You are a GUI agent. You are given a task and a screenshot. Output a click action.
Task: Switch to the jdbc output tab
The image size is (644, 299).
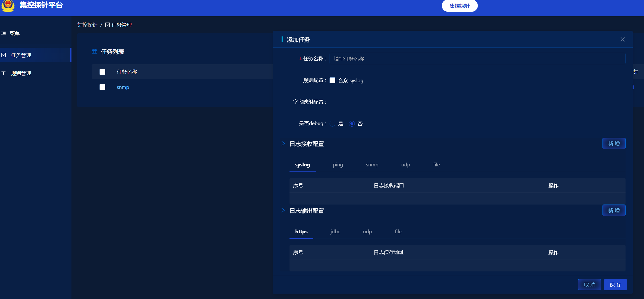coord(335,231)
